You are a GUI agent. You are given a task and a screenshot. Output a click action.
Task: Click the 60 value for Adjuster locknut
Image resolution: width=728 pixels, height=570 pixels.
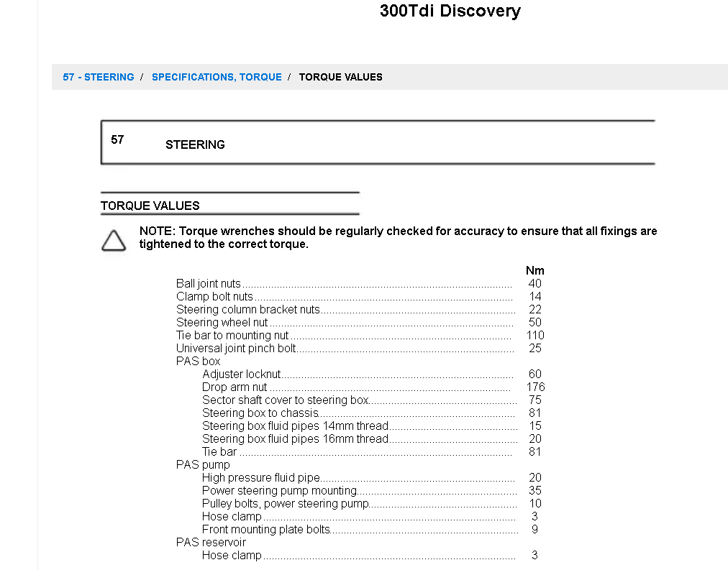click(x=535, y=374)
